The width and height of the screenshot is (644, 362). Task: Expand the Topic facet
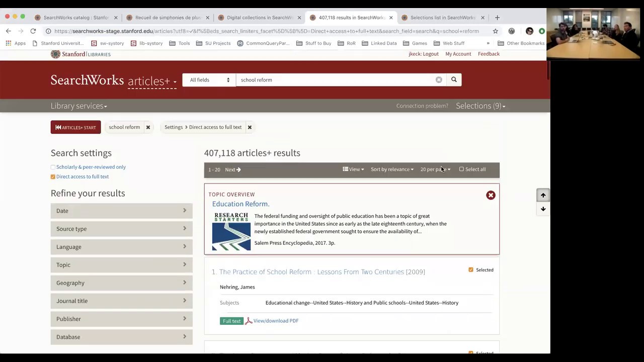click(x=121, y=265)
